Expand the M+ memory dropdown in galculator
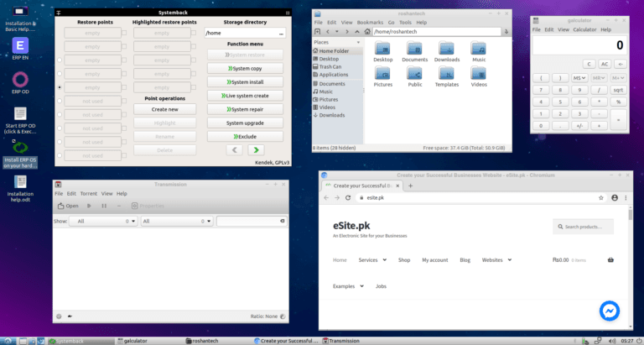644x345 pixels. pos(618,78)
